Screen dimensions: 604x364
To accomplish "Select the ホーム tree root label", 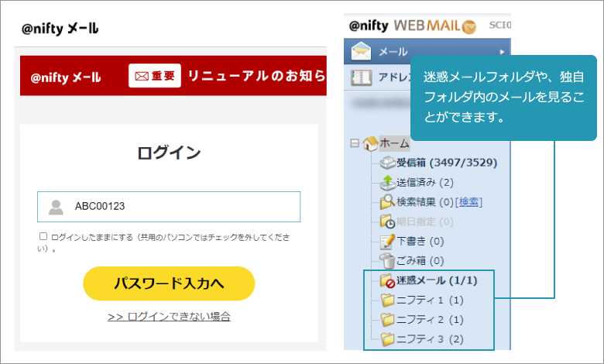I will (394, 143).
